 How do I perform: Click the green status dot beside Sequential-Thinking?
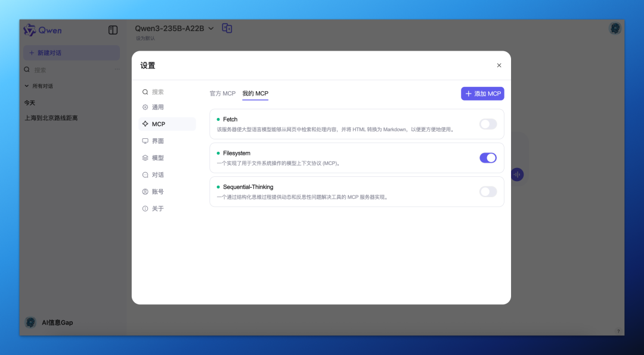218,187
